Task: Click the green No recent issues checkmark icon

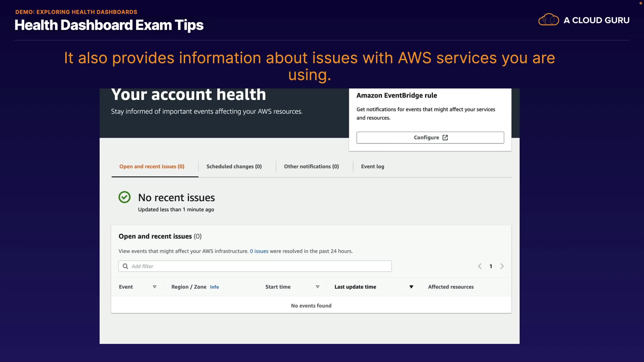Action: (124, 197)
